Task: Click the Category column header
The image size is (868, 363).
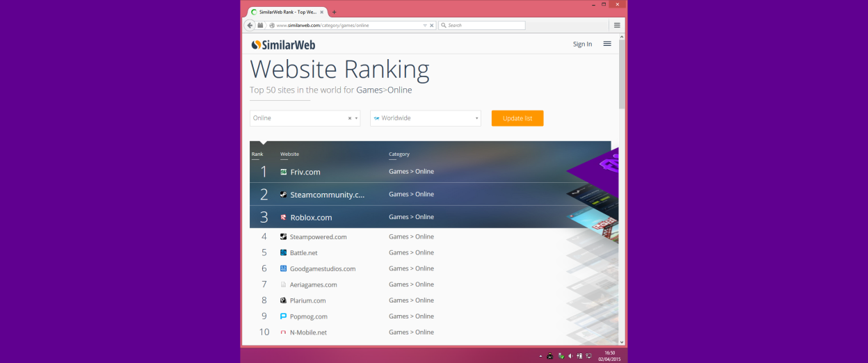Action: click(x=399, y=154)
